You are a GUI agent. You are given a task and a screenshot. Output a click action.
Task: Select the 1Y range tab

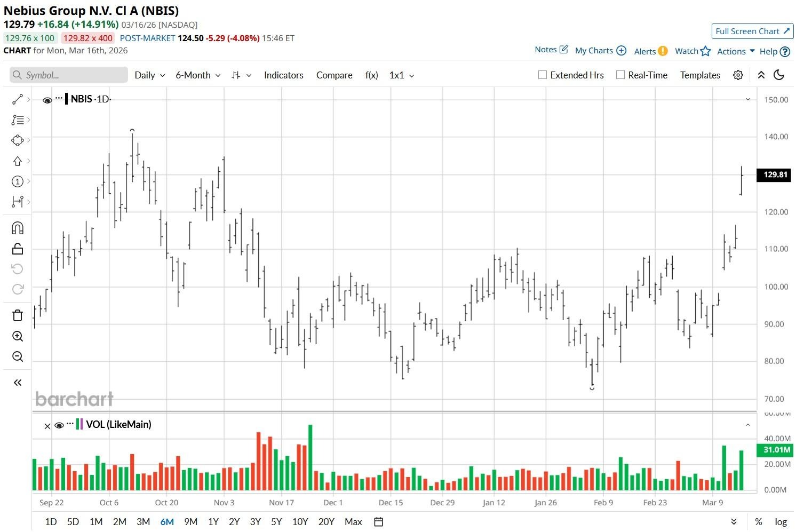(213, 522)
